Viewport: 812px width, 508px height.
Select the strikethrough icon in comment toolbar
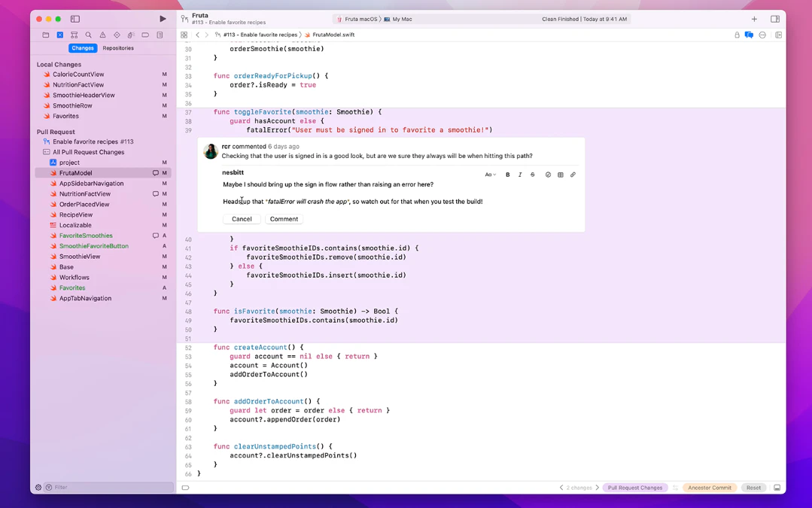[x=533, y=175]
